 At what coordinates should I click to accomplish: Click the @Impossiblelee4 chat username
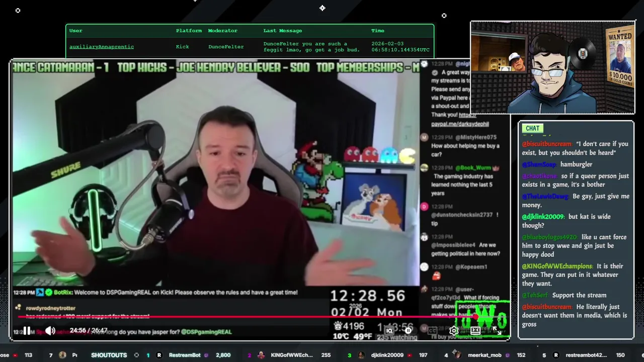point(453,245)
